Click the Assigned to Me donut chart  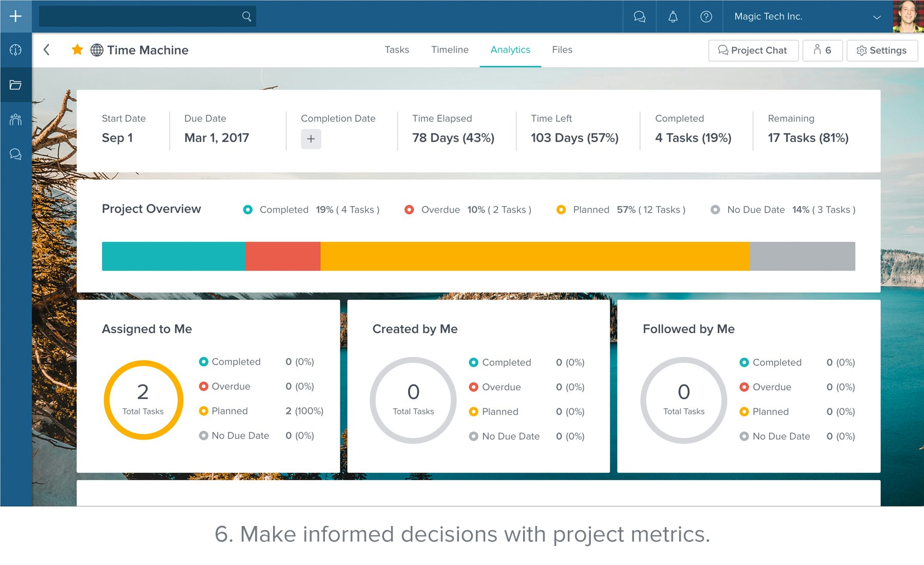point(143,400)
